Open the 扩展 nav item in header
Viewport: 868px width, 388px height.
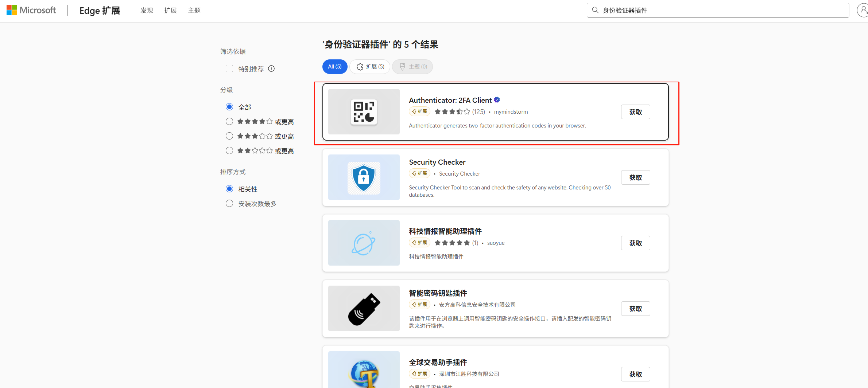point(170,11)
